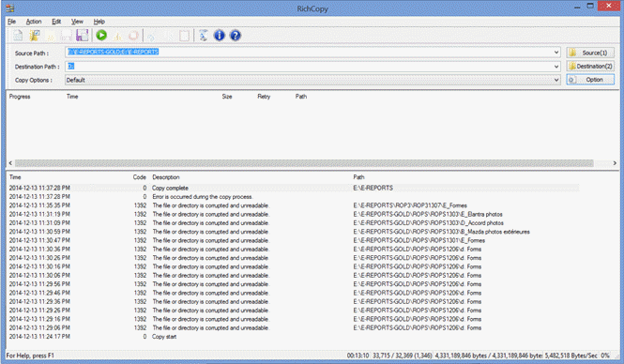This screenshot has width=624, height=364.
Task: Expand the Copy Options dropdown arrow
Action: coord(556,80)
